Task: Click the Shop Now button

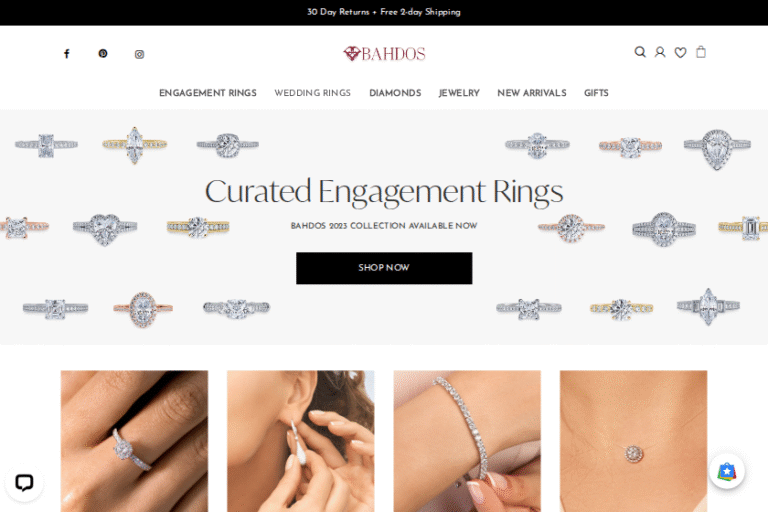Action: [x=384, y=268]
